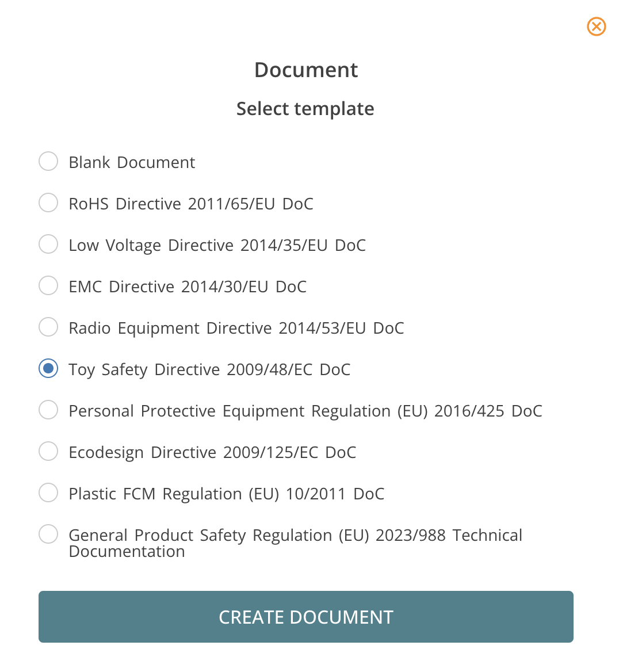Select the Personal Protective Equipment Regulation radio

coord(48,410)
